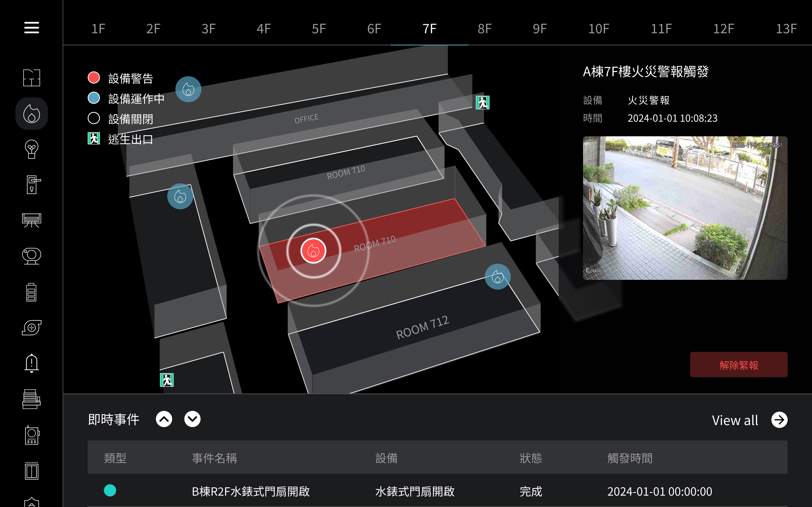Select the door lock access icon

[x=32, y=185]
